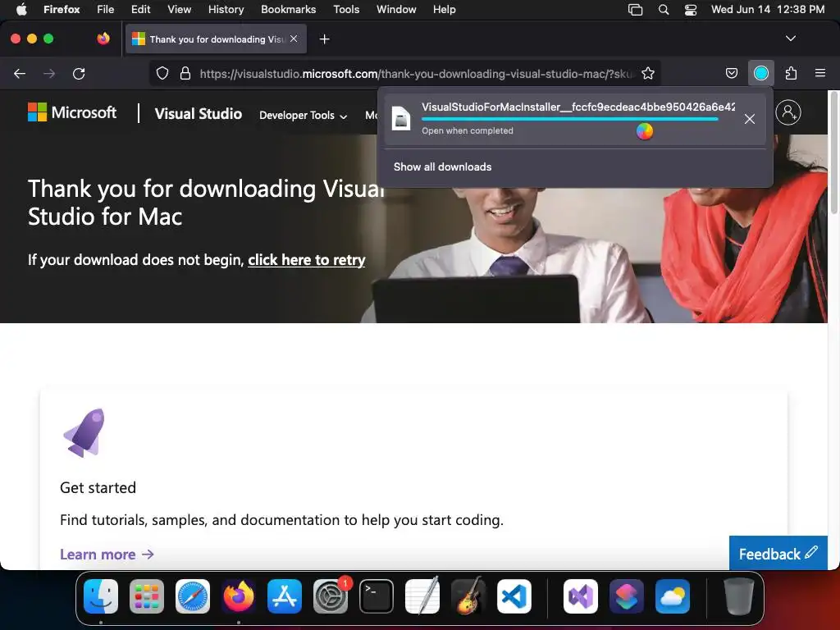Open TextEdit from the Dock
This screenshot has width=840, height=630.
(422, 596)
